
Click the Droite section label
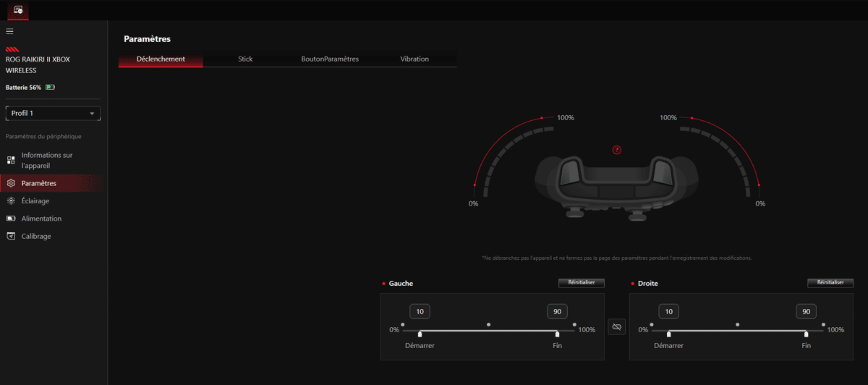coord(648,284)
